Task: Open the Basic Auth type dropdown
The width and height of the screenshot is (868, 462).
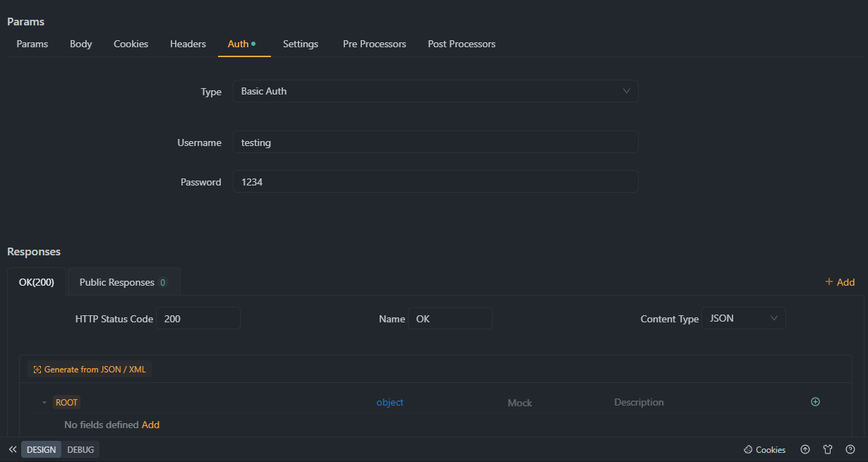Action: 435,91
